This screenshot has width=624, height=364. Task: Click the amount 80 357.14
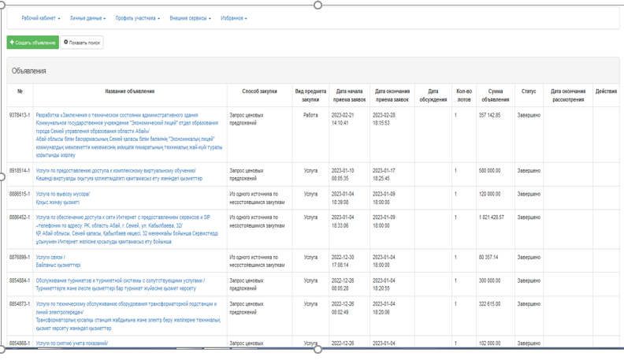click(x=488, y=258)
